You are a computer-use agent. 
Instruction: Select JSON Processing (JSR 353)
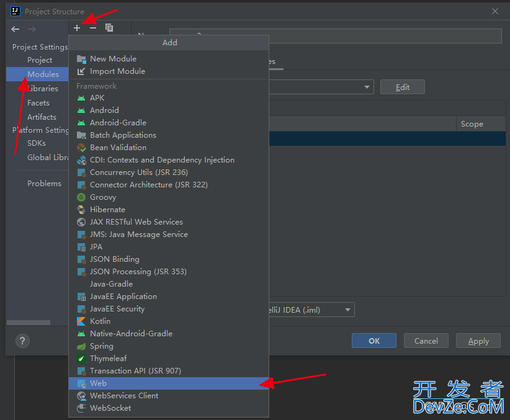[169, 272]
